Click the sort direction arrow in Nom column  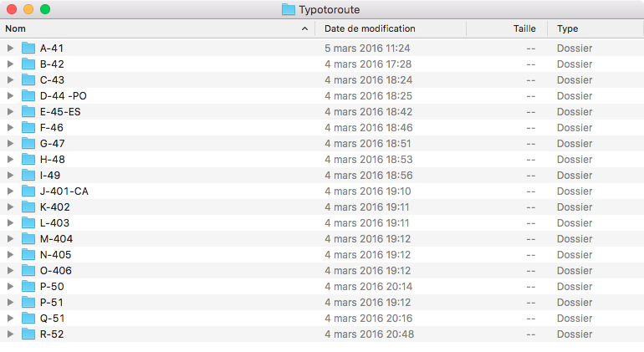[x=304, y=28]
